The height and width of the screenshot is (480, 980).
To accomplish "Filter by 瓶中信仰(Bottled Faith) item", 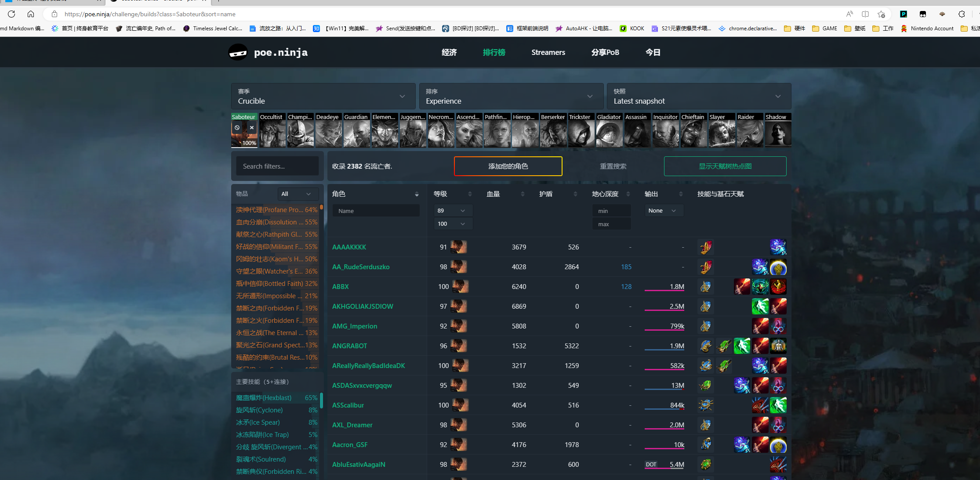I will (276, 283).
